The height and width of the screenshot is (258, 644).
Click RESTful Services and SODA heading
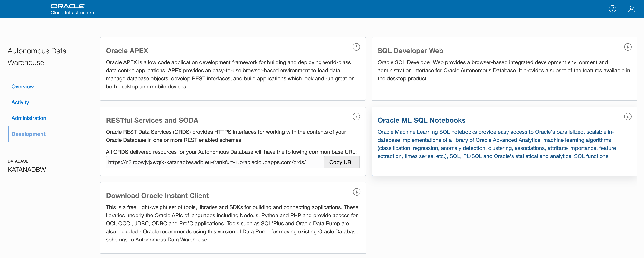pos(152,120)
